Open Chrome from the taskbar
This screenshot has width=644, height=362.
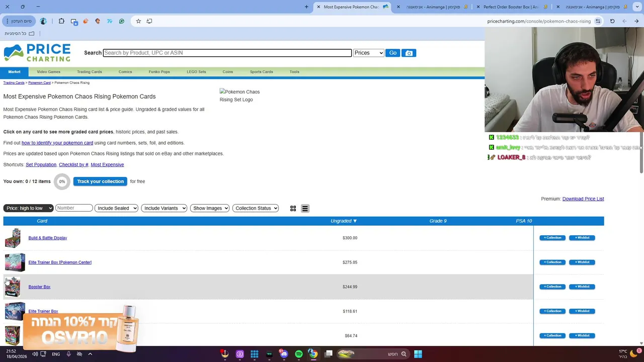313,354
